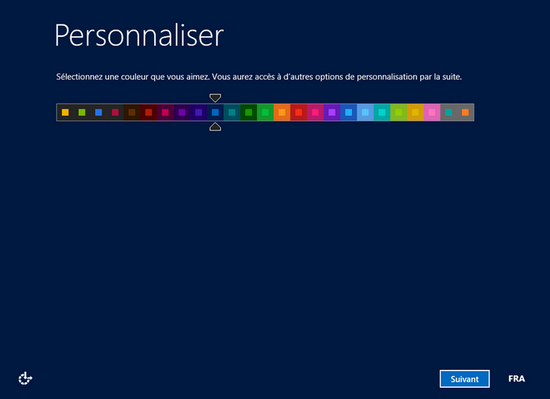Click the upper slider marker above the color strip
Screen dimensions: 550x399
tap(215, 97)
